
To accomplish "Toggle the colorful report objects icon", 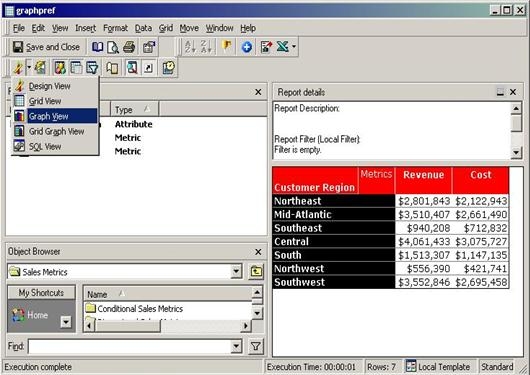I will (x=60, y=68).
